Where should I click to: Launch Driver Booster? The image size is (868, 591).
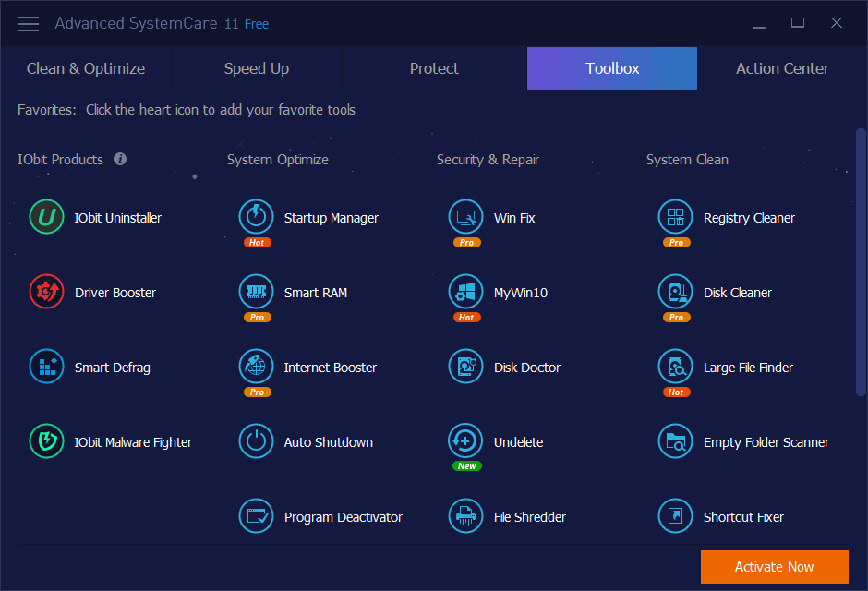96,292
